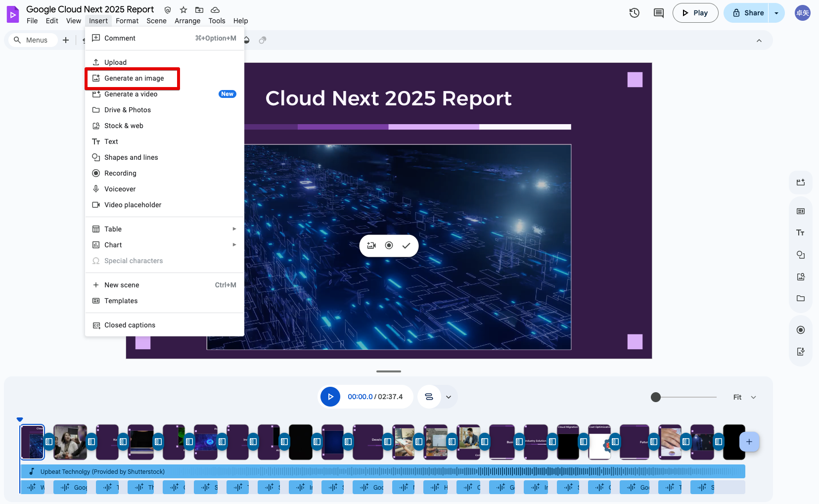
Task: Click the Text icon in right sidebar
Action: point(800,233)
